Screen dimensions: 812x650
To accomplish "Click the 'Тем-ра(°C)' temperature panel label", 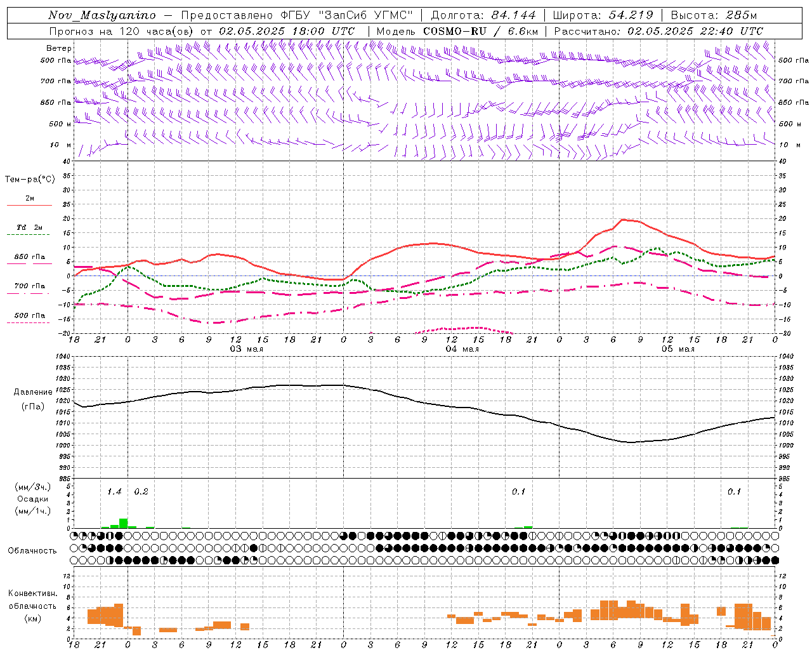I will pos(30,180).
